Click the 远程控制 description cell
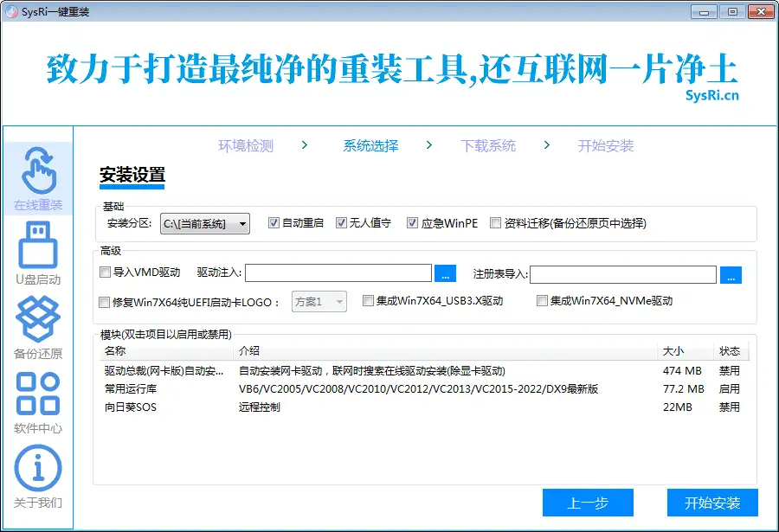This screenshot has width=779, height=532. pyautogui.click(x=260, y=407)
